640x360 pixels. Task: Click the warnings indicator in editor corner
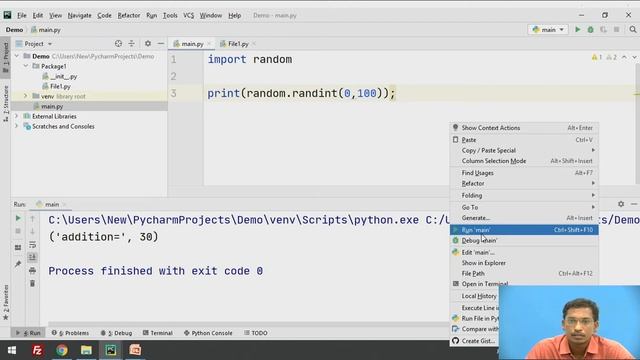click(597, 57)
